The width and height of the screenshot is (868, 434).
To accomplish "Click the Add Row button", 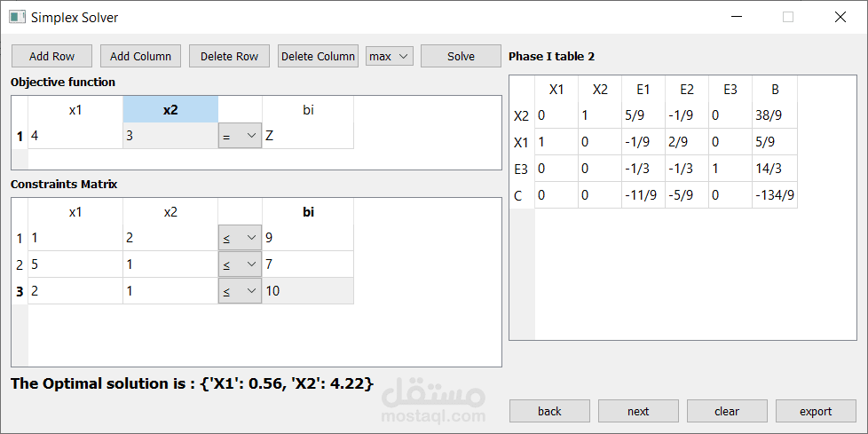I will pyautogui.click(x=51, y=56).
